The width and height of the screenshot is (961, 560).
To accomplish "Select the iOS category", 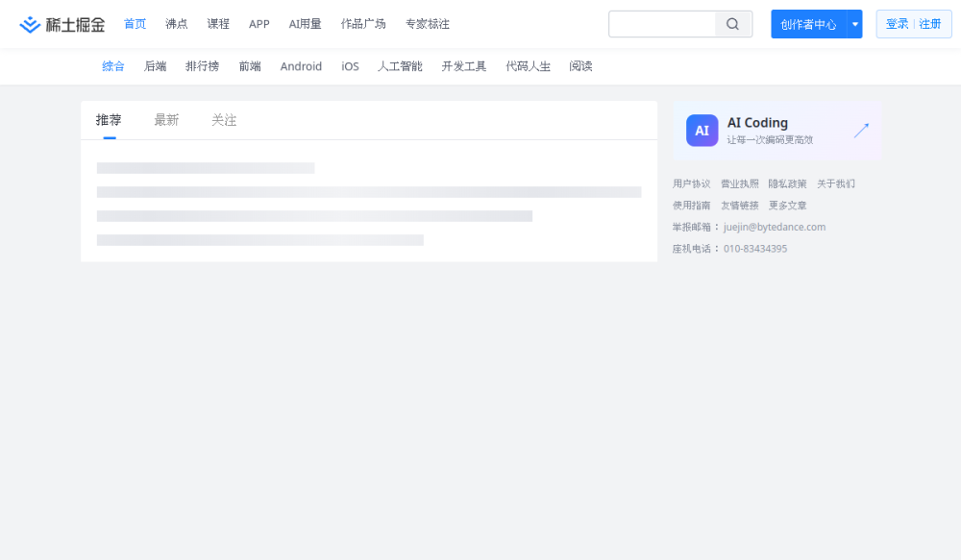I will tap(350, 66).
